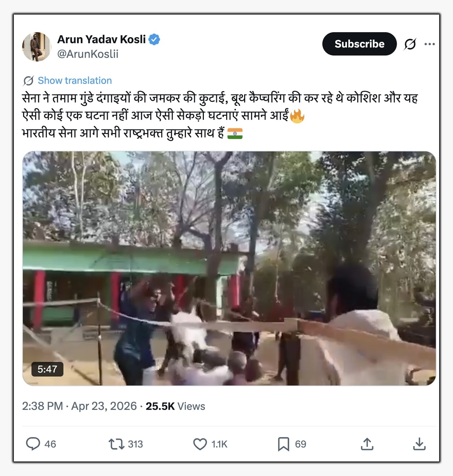Click the 313 repost count
Image resolution: width=453 pixels, height=476 pixels.
point(135,444)
